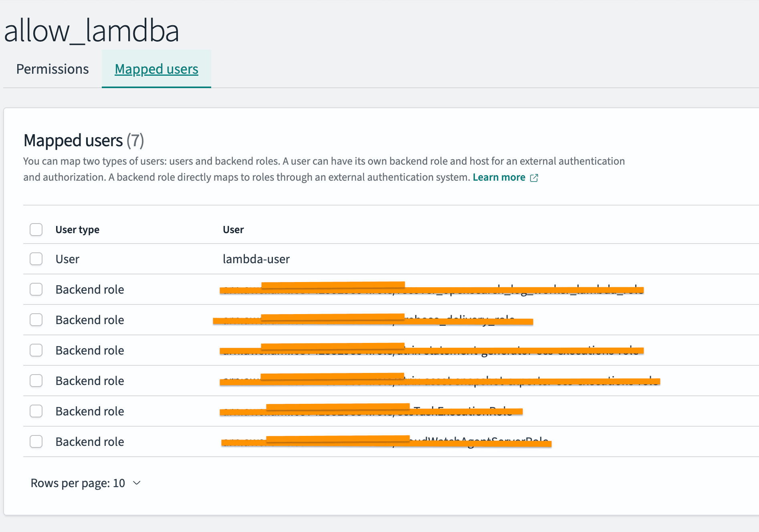Tick the checkbox for the delivery_role backend role

coord(36,320)
